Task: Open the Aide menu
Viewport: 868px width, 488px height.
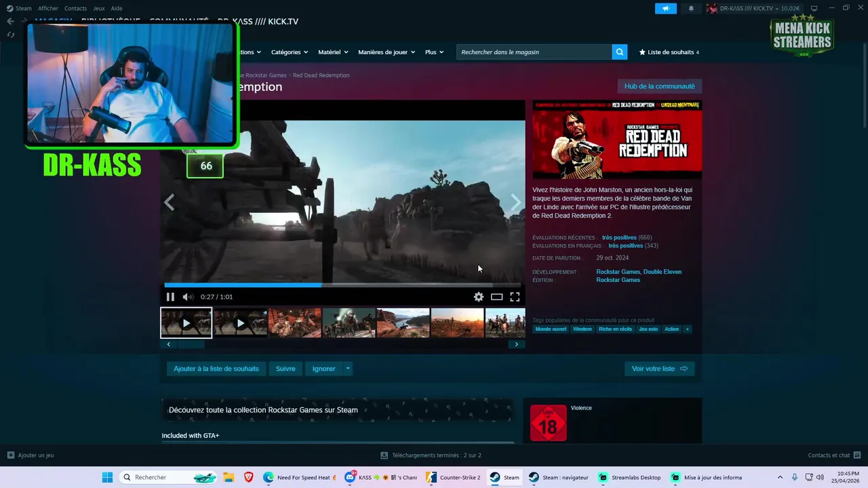Action: (x=117, y=8)
